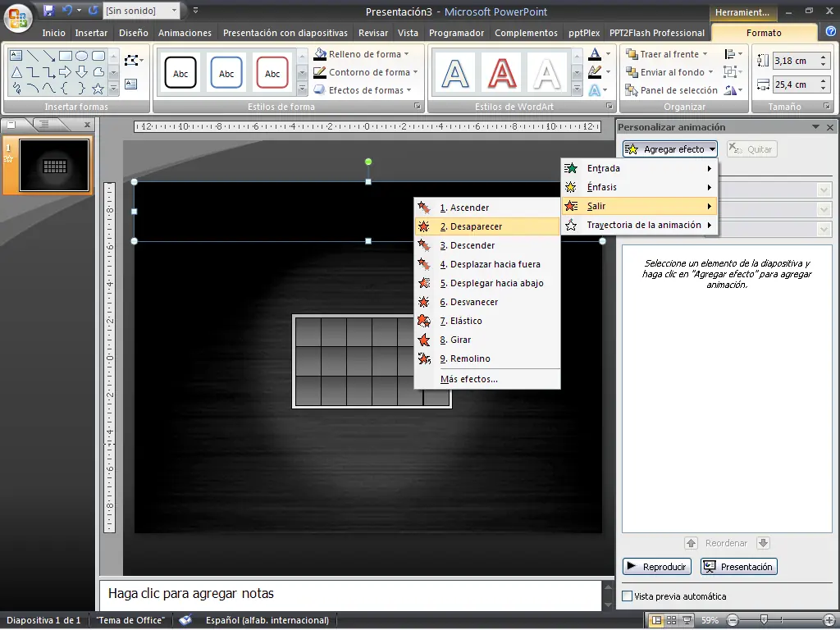840x630 pixels.
Task: Click the shape width field 25,4 cm
Action: (795, 84)
